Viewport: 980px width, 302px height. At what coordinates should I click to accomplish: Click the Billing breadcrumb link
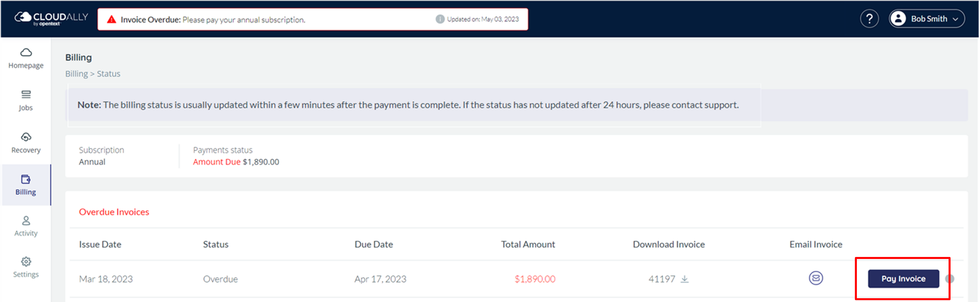(x=76, y=74)
